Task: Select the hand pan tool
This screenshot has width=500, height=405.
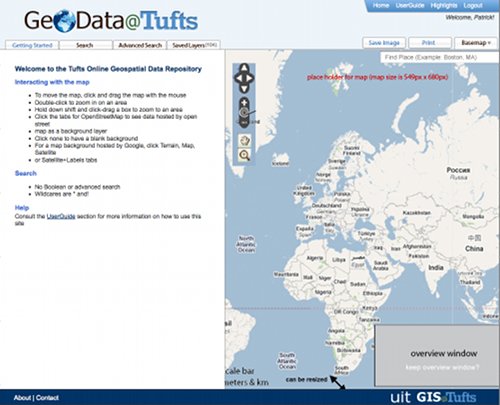Action: (x=245, y=140)
